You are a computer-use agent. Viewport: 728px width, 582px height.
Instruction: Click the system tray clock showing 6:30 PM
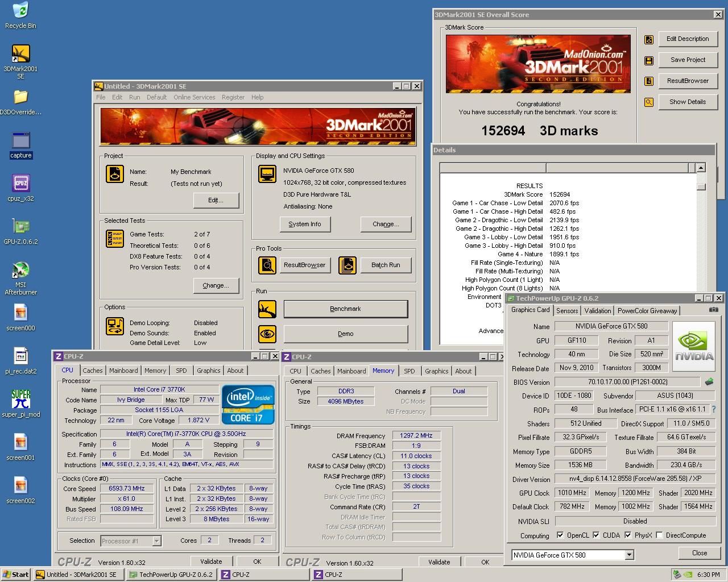click(709, 575)
